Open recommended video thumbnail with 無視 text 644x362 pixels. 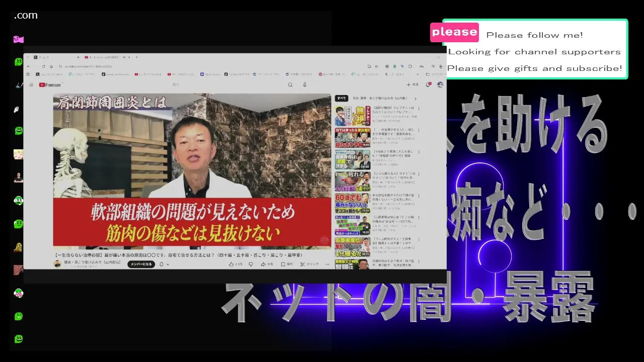coord(353,116)
